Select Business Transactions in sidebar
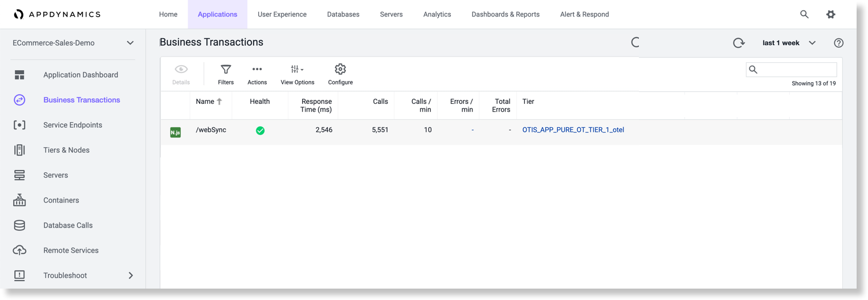Screen dimensions: 868x300 [x=81, y=100]
